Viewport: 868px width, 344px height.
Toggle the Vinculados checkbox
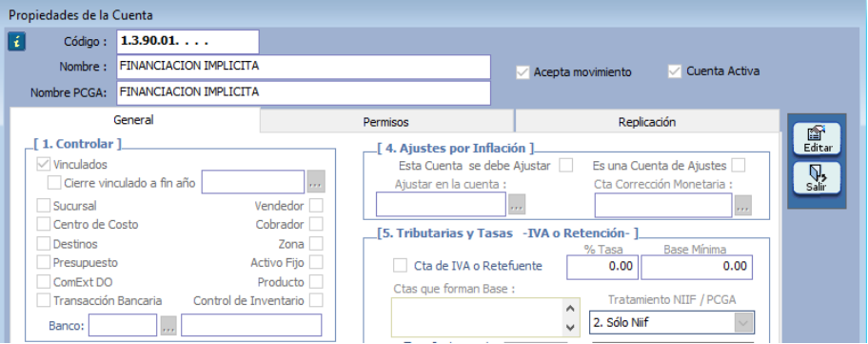pos(43,165)
